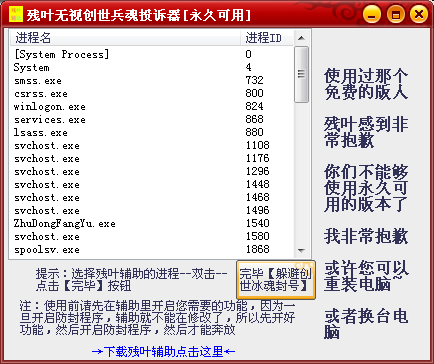Screen dimensions: 434x364
Task: Minimize the window with yellow button
Action: tap(372, 15)
